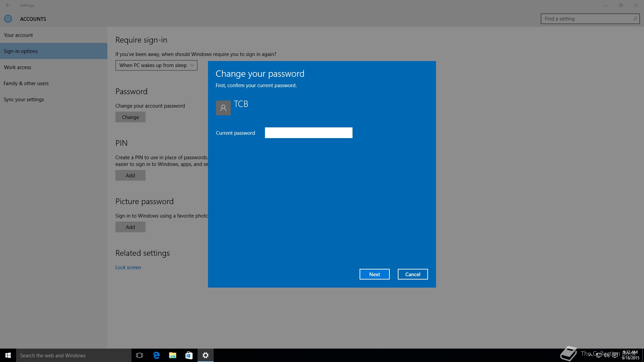This screenshot has height=362, width=644.
Task: Open the Lock screen link
Action: [128, 267]
